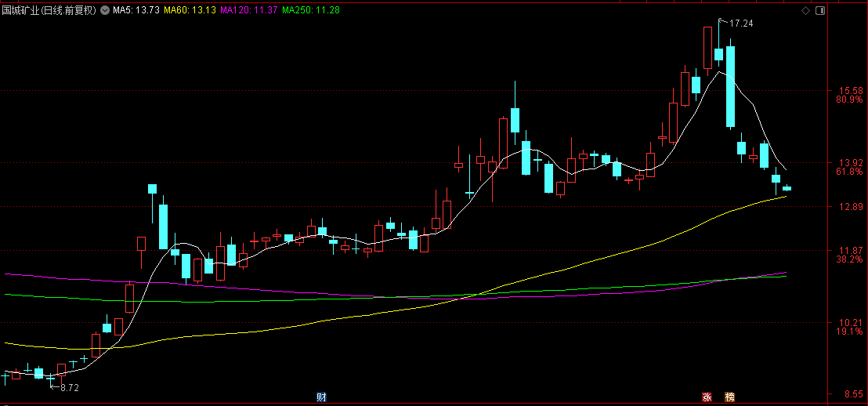Click the 38.2% retracement axis label
Screen dimensions: 868x406
click(848, 259)
